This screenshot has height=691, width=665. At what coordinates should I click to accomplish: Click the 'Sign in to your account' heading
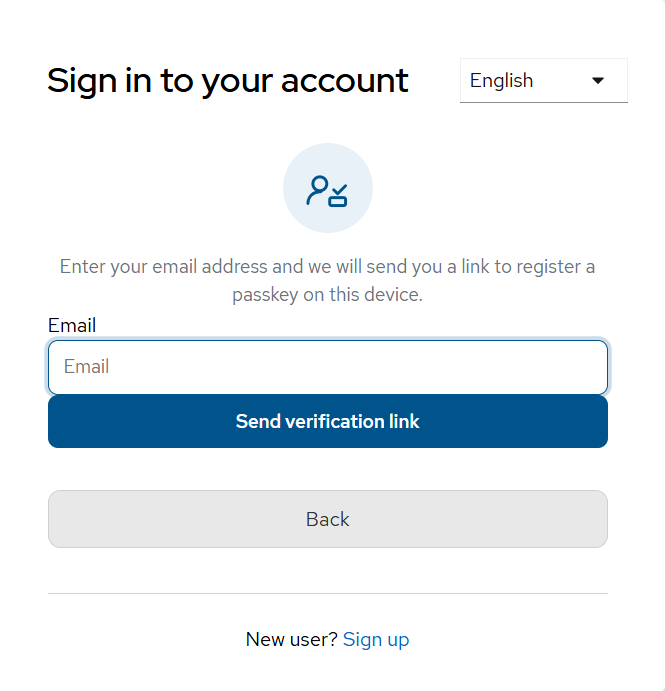click(x=227, y=81)
